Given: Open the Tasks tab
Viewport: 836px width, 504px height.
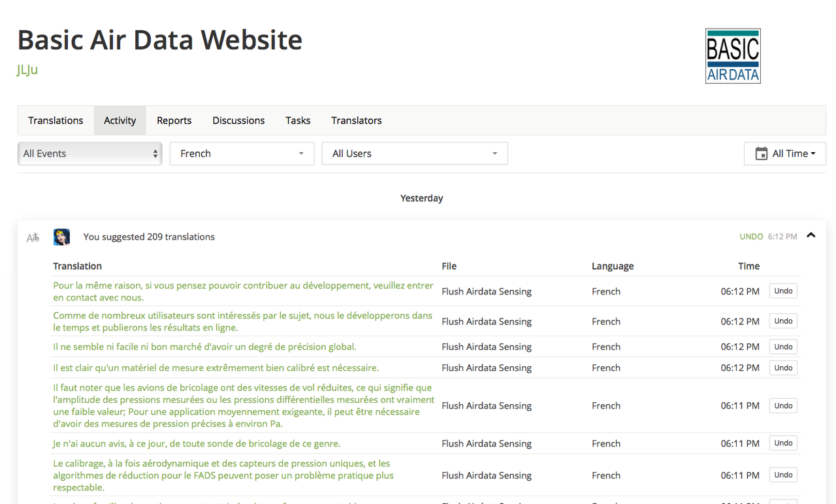Looking at the screenshot, I should [x=298, y=120].
